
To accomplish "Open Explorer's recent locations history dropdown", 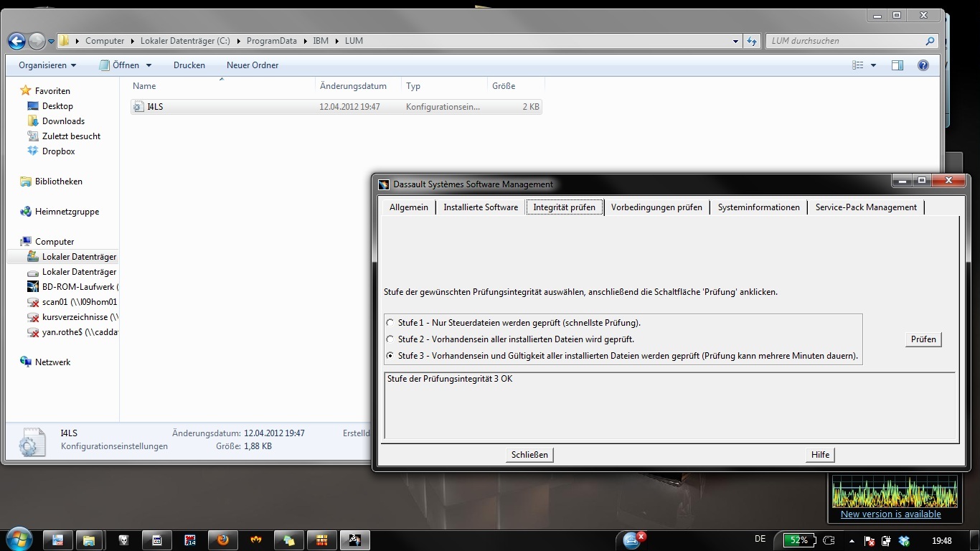I will click(51, 42).
